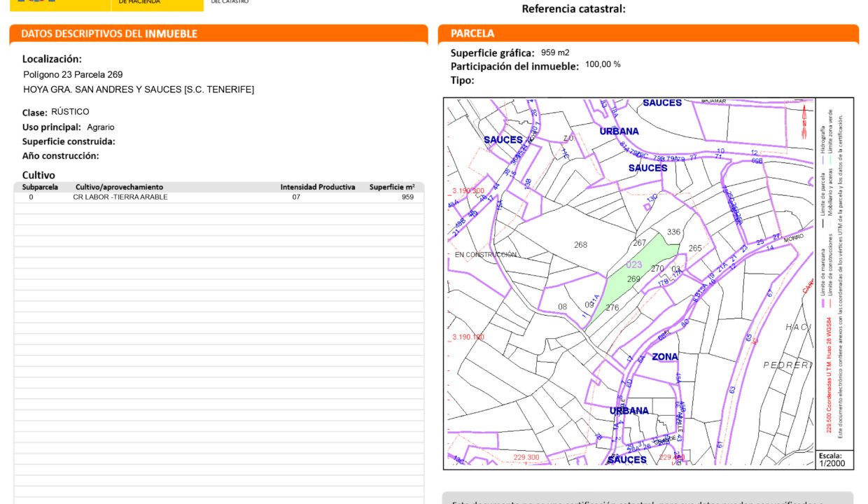The width and height of the screenshot is (868, 504).
Task: Click the 'Referencia catastral:' label
Action: [574, 9]
